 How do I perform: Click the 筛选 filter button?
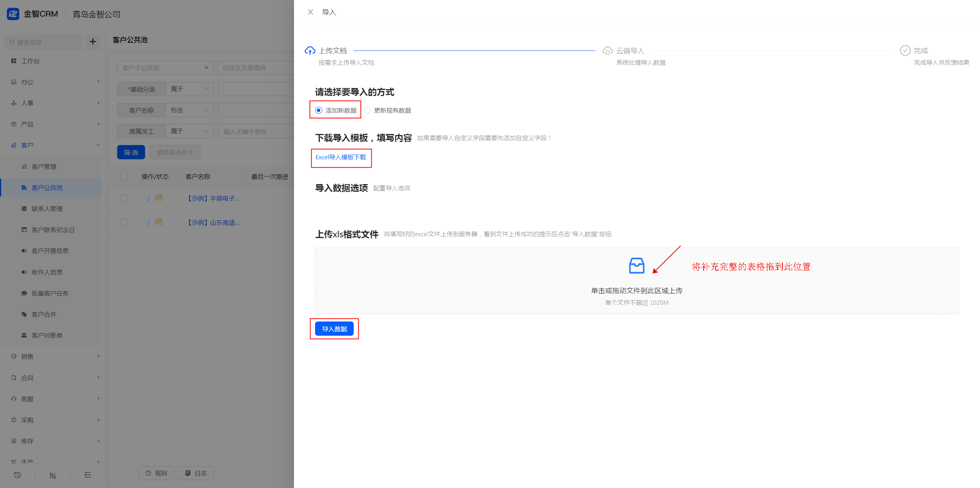click(x=131, y=152)
